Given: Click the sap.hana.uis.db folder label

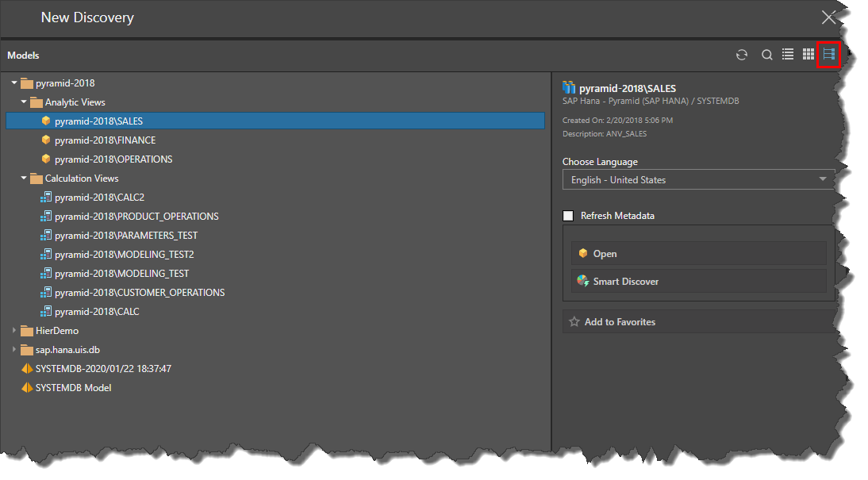Looking at the screenshot, I should point(67,350).
